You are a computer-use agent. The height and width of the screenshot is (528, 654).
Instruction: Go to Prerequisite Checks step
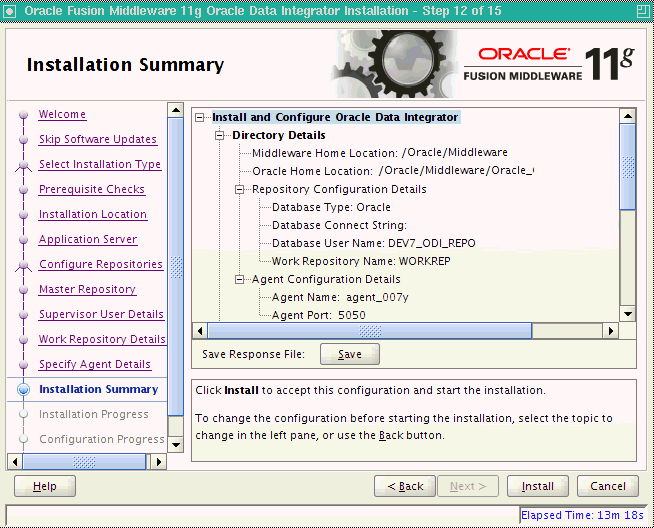pos(92,189)
